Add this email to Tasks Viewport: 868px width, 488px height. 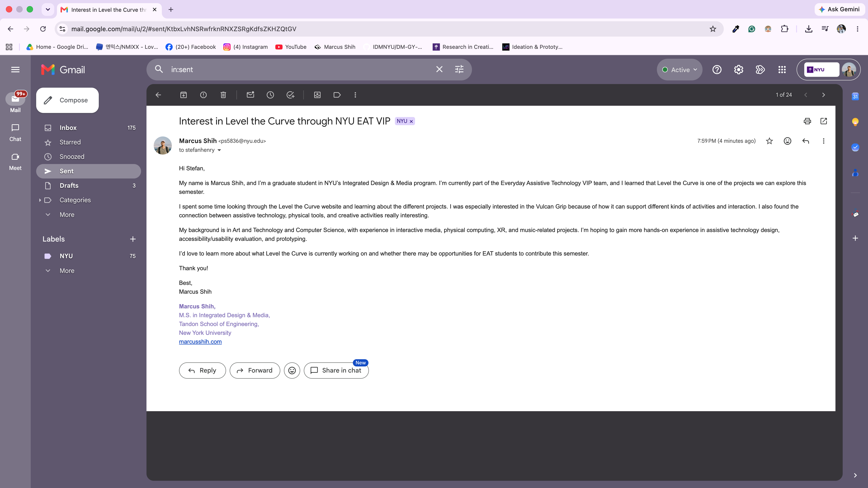click(290, 95)
